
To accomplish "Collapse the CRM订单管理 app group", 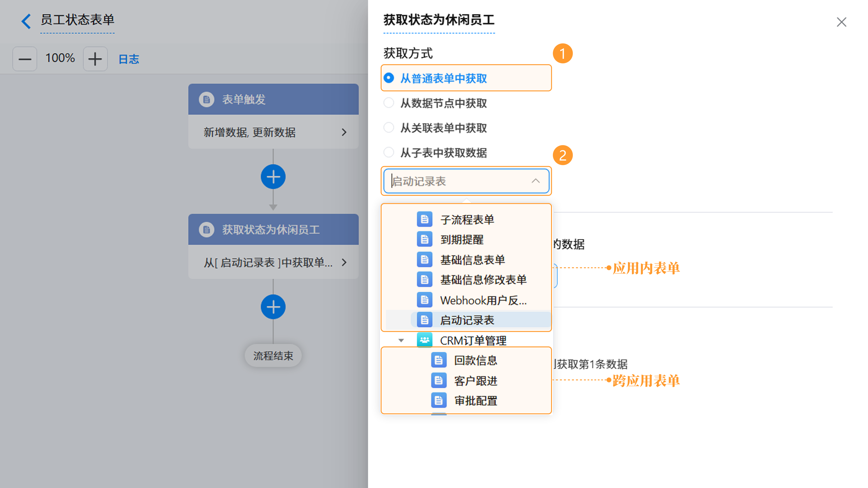I will pyautogui.click(x=401, y=340).
